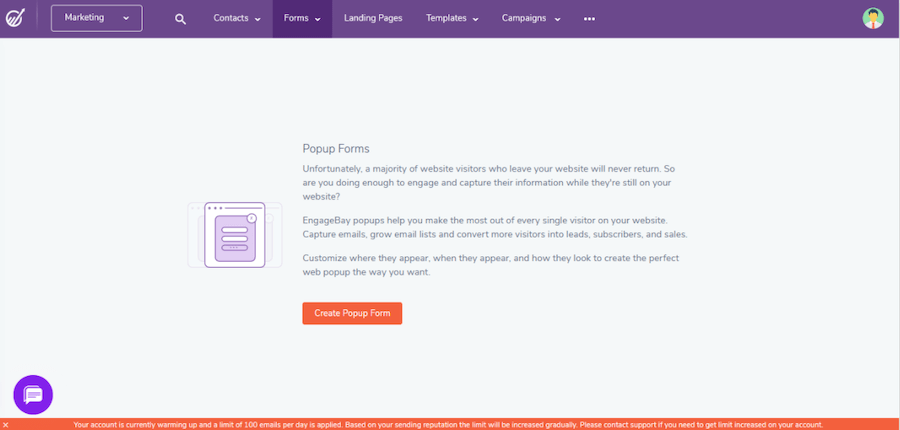This screenshot has width=900, height=430.
Task: Click the EngageBay logo icon
Action: (x=15, y=18)
